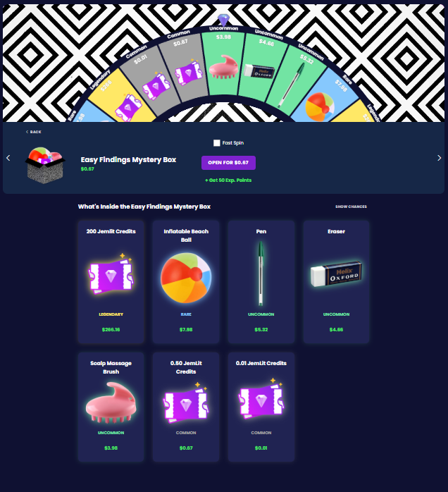Show chances for box items

coord(351,207)
